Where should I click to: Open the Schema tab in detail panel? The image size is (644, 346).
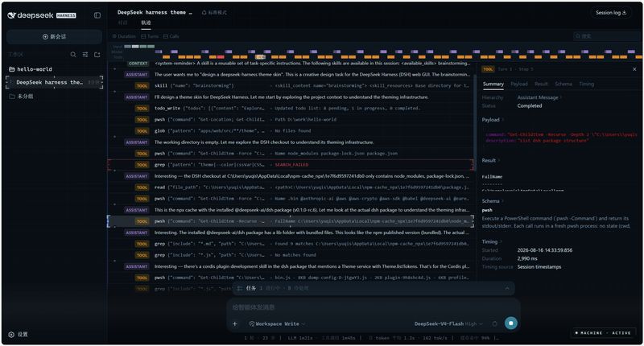click(563, 84)
